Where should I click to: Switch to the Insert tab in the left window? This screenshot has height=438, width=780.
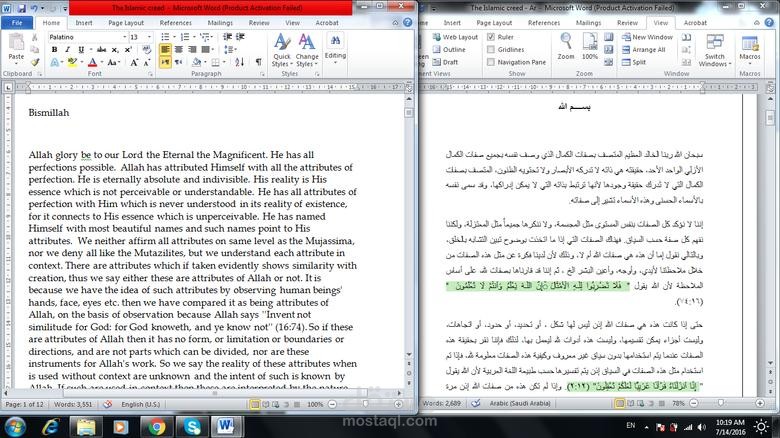coord(84,22)
